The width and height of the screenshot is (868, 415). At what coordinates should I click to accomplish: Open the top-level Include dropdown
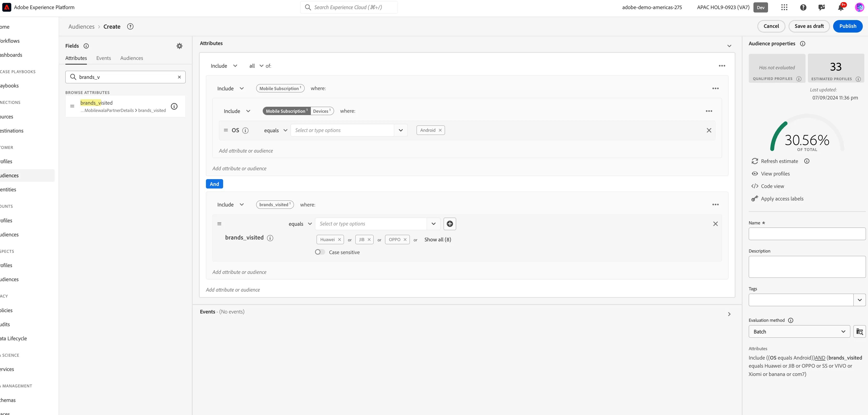pos(224,66)
